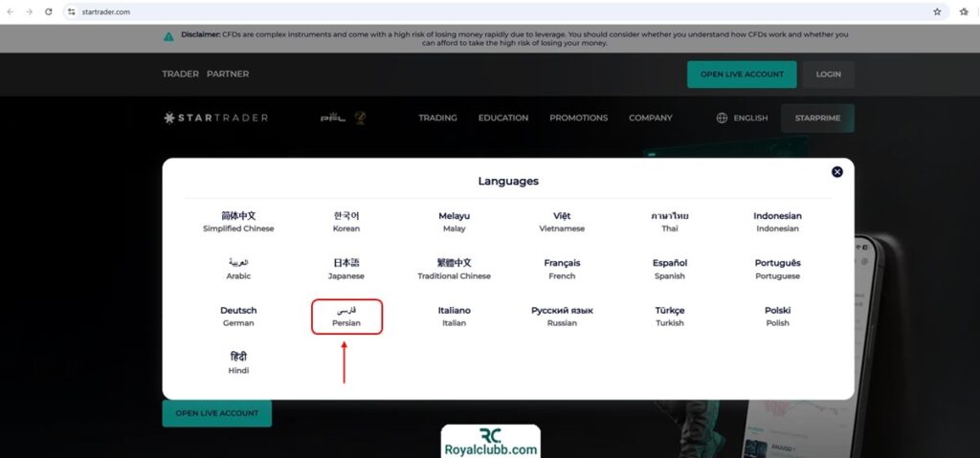Click the browser back arrow

(x=11, y=11)
